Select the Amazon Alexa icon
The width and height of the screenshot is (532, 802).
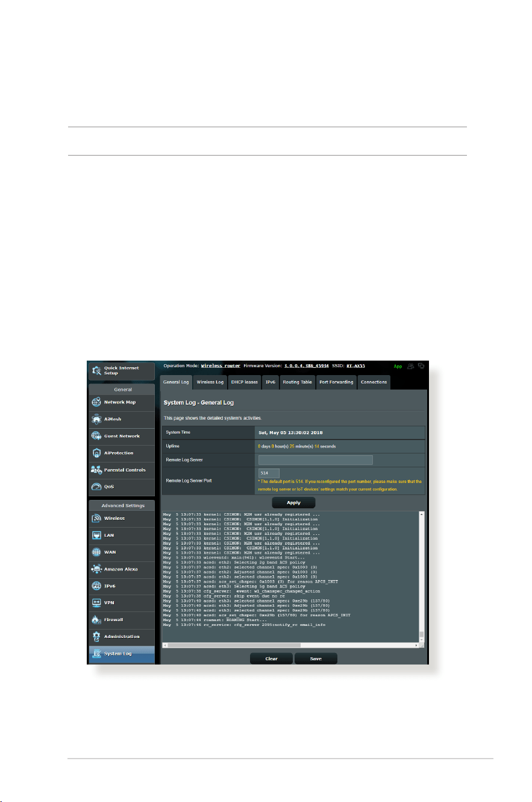click(96, 569)
